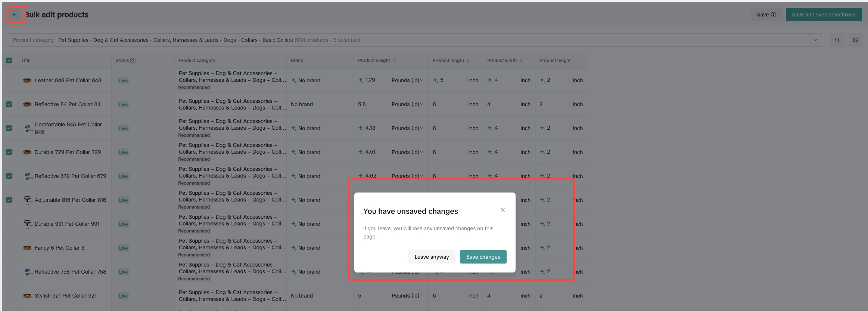Uncheck the Reflective 84 Pet Collar checkbox
The height and width of the screenshot is (311, 868).
(9, 104)
